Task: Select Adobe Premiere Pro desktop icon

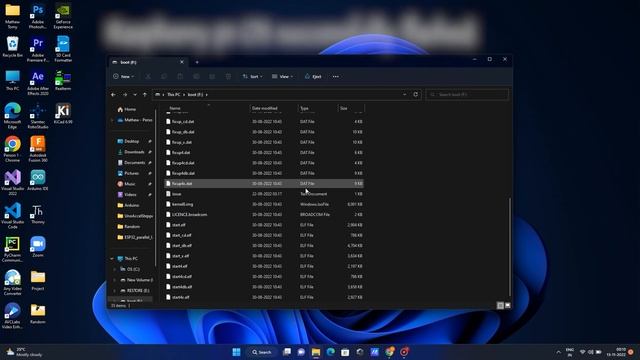Action: tap(38, 49)
